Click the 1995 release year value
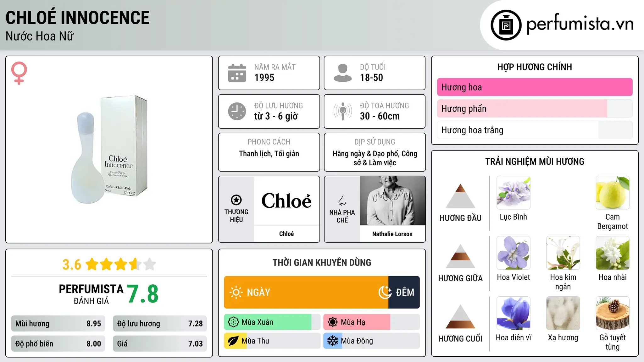This screenshot has width=644, height=362. (264, 78)
